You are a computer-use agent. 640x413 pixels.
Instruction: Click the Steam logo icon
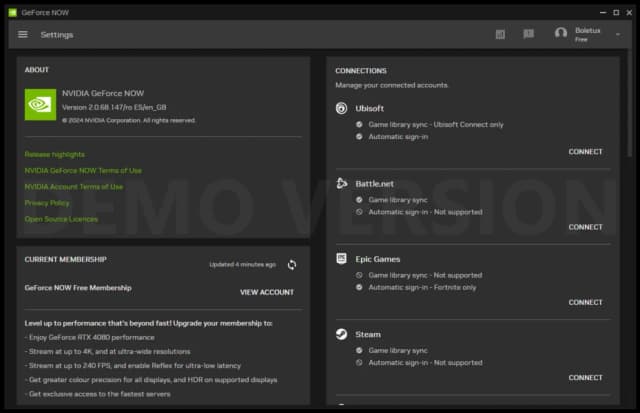(342, 334)
